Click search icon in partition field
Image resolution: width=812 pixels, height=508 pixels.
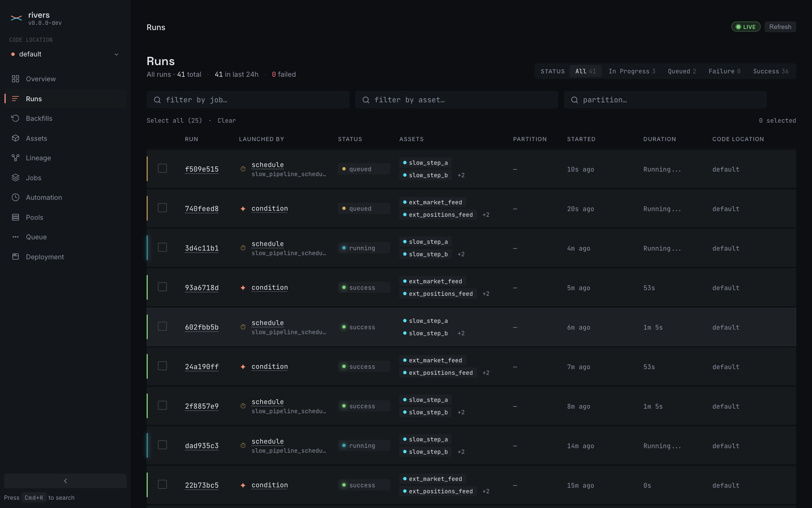[x=574, y=100]
